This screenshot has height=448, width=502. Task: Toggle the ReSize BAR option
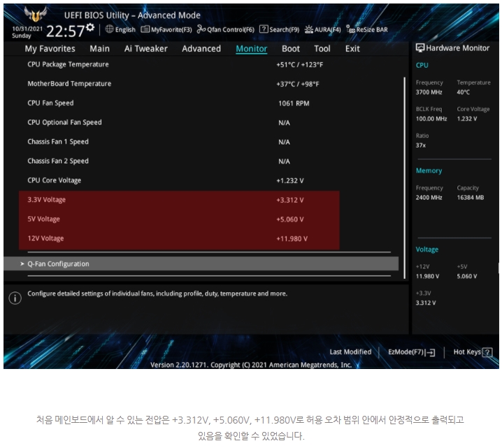click(367, 29)
